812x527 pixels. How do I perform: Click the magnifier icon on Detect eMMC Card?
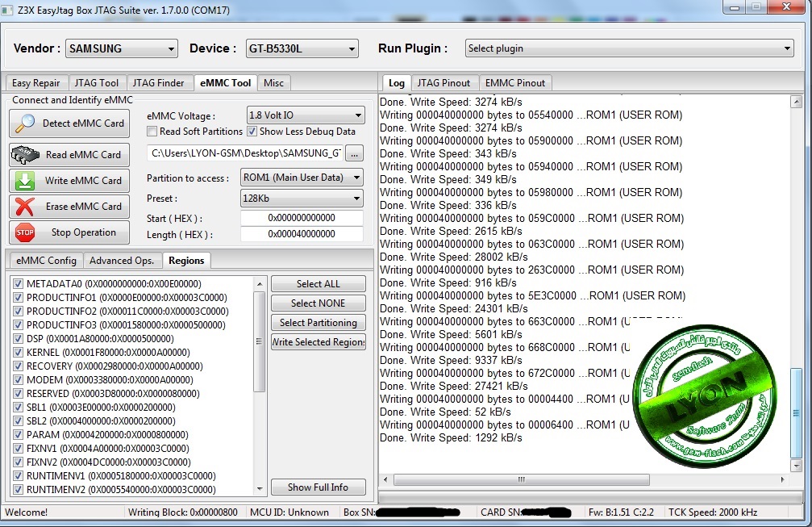tap(25, 123)
